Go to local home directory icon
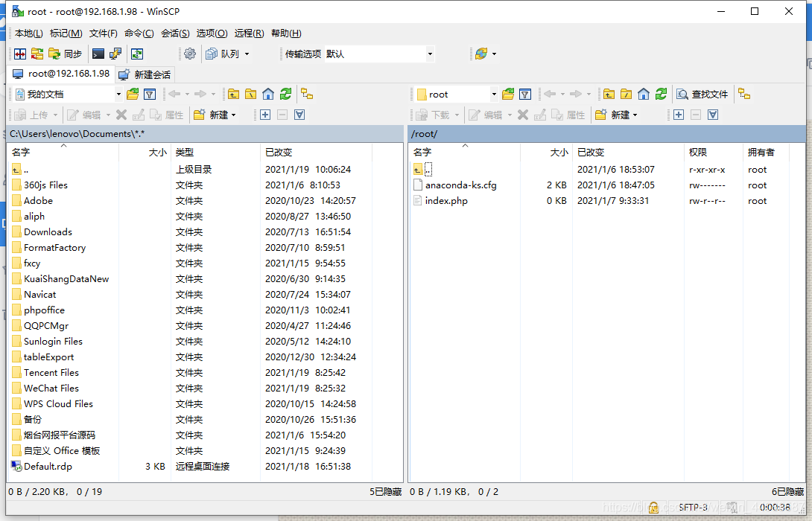Viewport: 812px width, 521px height. point(267,95)
